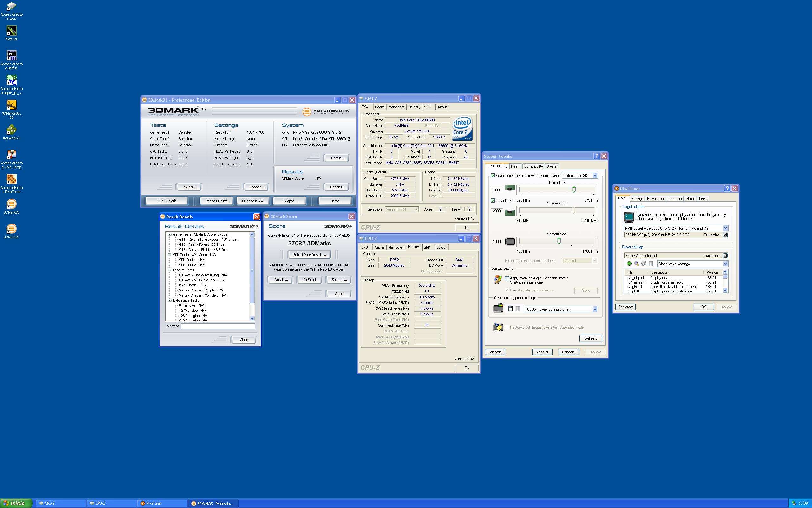Open the 3DMark05 desktop icon
The height and width of the screenshot is (508, 812).
pos(11,231)
